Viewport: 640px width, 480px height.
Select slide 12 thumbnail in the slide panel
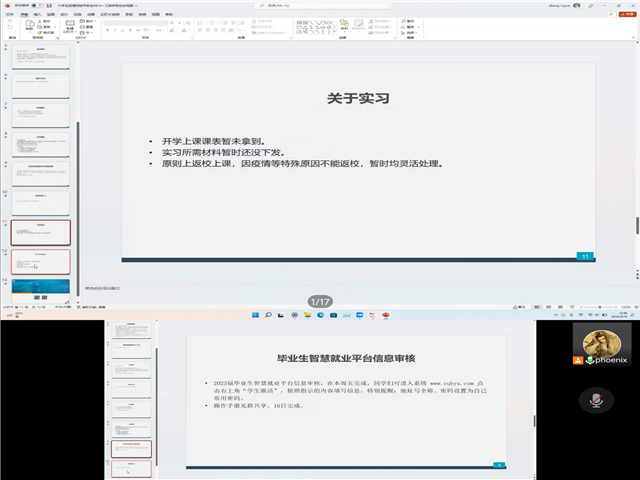click(41, 263)
